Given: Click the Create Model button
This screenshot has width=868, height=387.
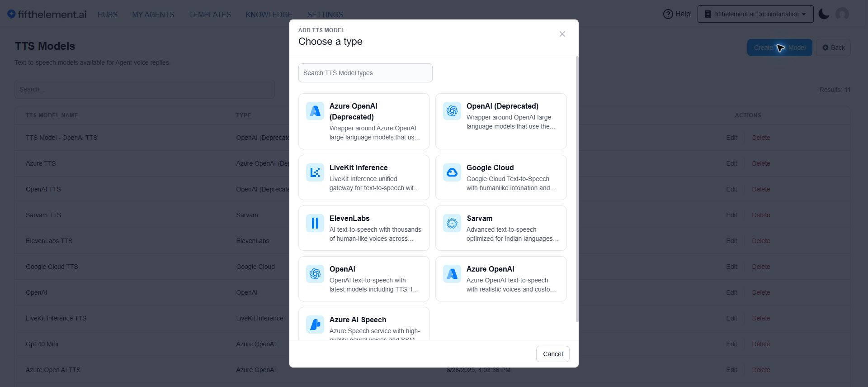Looking at the screenshot, I should [x=779, y=48].
